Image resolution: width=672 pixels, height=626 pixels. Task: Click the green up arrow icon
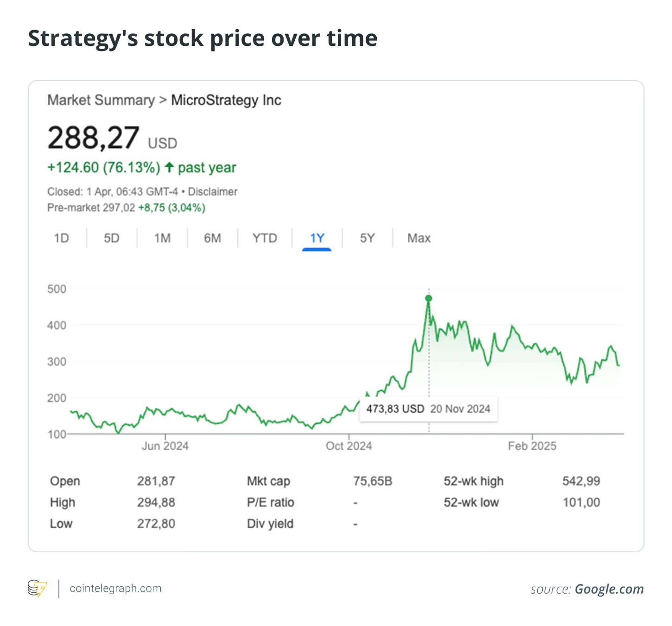[x=169, y=167]
